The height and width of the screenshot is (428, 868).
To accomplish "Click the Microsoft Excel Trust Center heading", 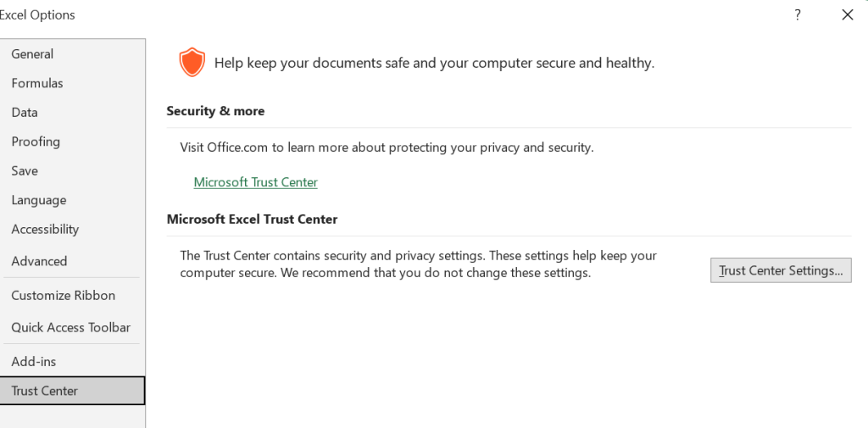I will tap(252, 220).
